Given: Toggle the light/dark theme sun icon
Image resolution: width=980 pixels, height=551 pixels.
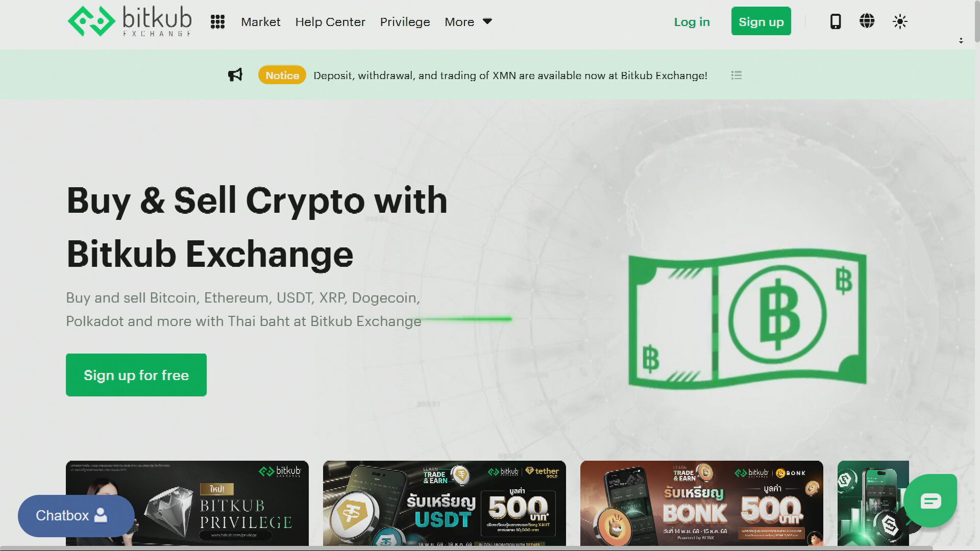Looking at the screenshot, I should 900,21.
